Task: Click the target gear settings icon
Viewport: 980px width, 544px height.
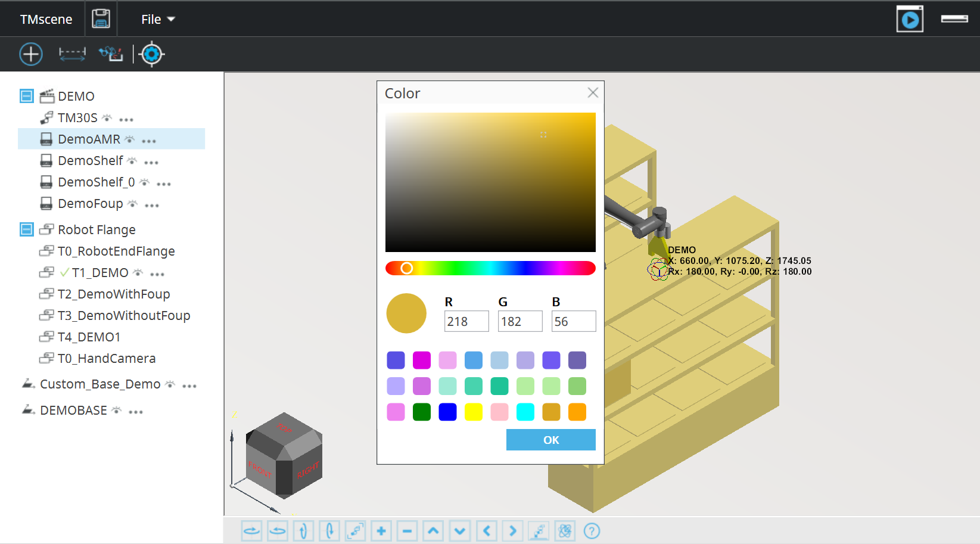Action: click(152, 54)
